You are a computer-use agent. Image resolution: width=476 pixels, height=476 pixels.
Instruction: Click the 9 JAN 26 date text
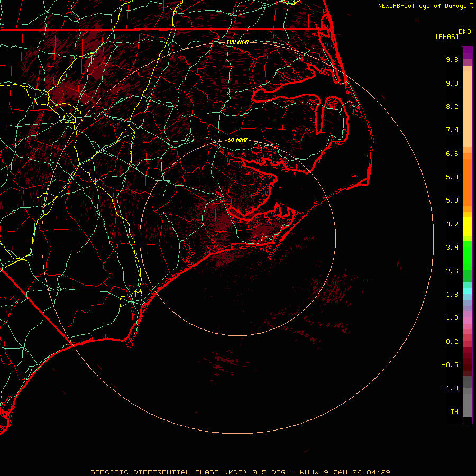coord(343,472)
